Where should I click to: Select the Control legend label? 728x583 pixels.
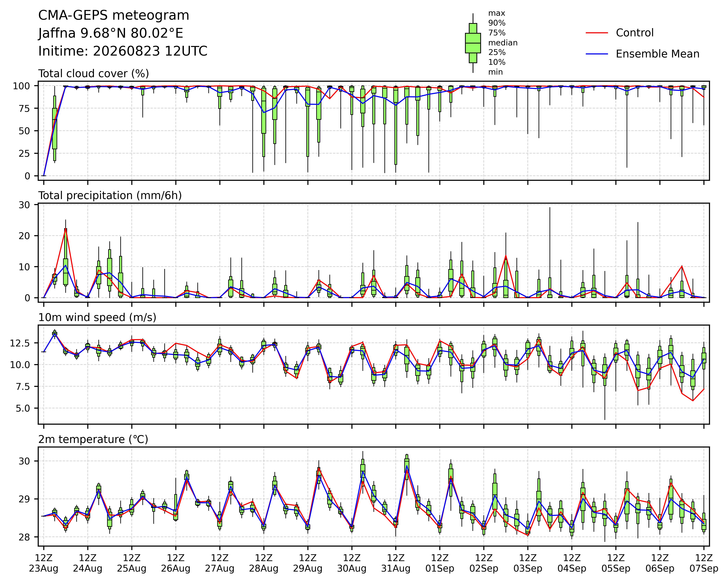click(634, 33)
